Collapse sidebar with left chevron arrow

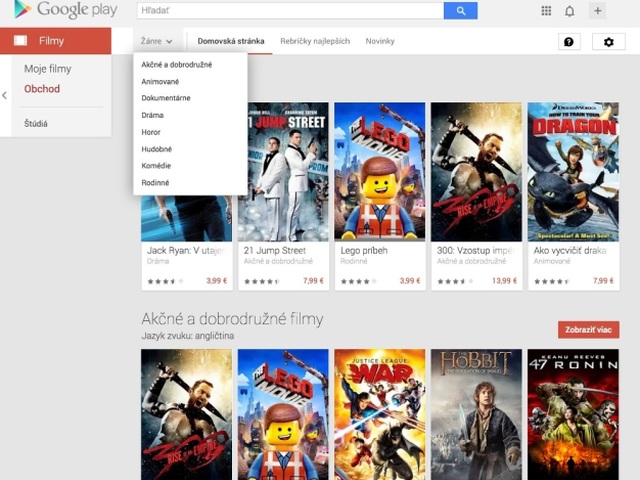[x=4, y=96]
